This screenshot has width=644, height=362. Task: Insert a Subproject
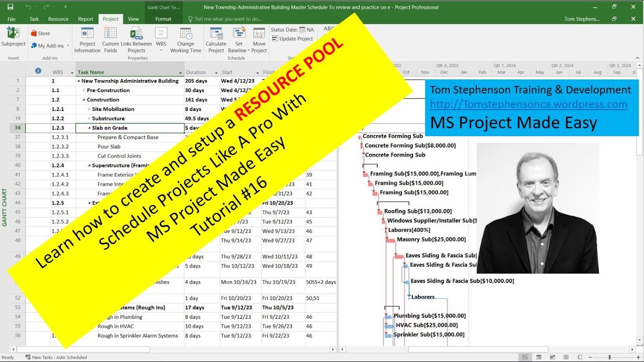coord(13,38)
